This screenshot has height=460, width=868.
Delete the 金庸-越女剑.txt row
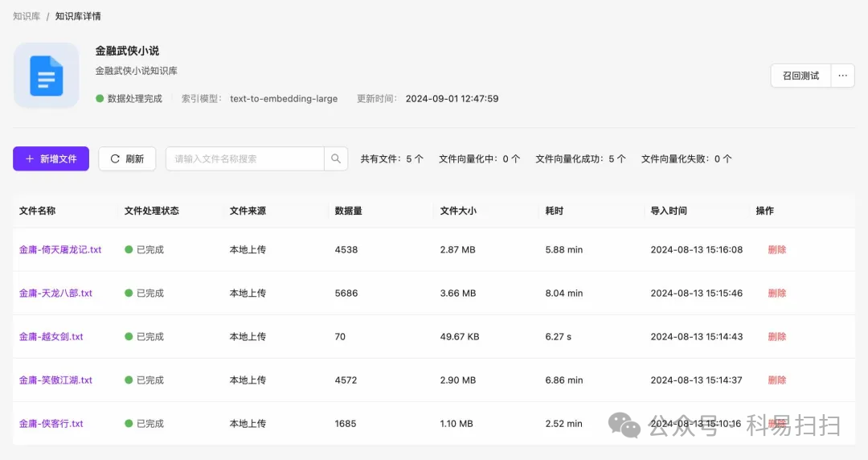coord(776,336)
